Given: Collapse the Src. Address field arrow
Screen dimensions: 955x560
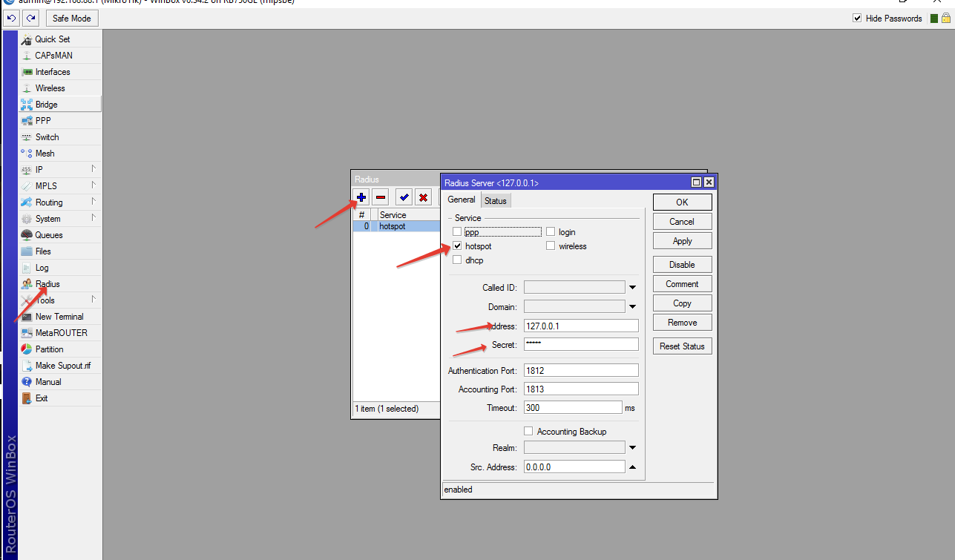Looking at the screenshot, I should point(633,467).
